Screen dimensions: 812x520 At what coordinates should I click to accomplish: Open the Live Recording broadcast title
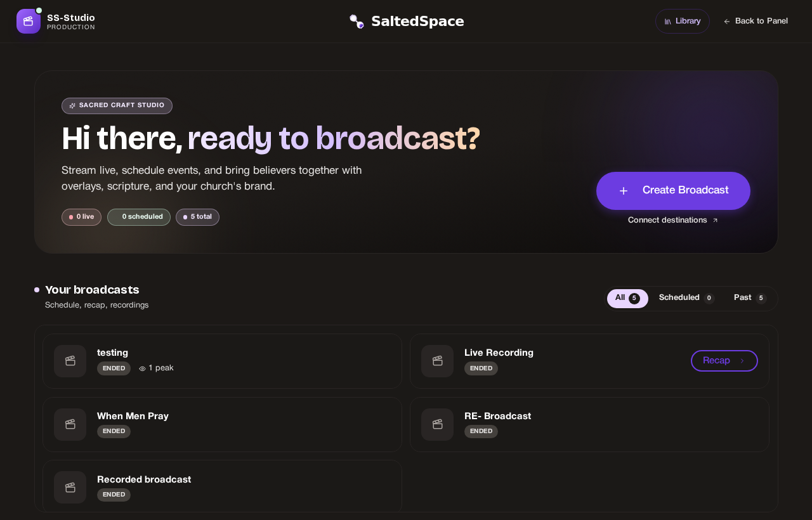499,353
